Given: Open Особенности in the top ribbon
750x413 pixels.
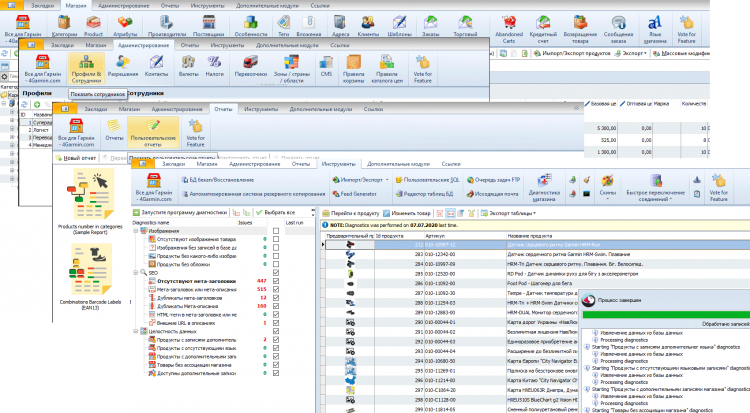Looking at the screenshot, I should (251, 26).
